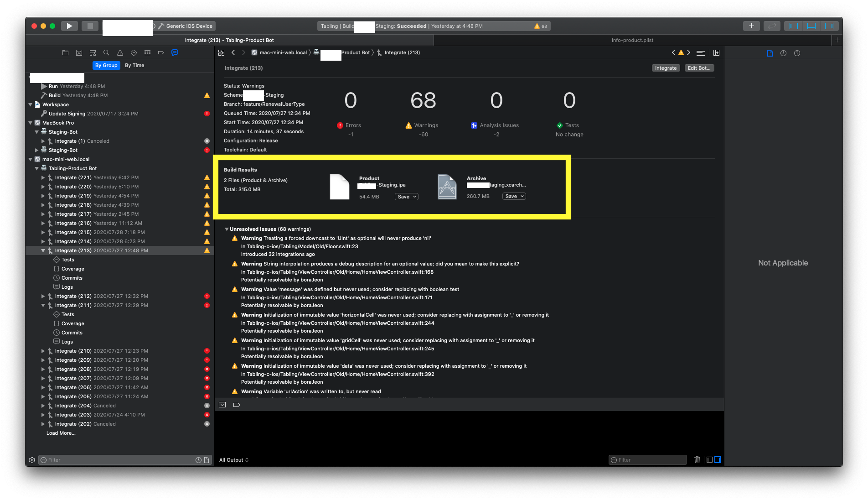Click the 68 warnings badge in status bar
The image size is (868, 500).
pyautogui.click(x=541, y=26)
